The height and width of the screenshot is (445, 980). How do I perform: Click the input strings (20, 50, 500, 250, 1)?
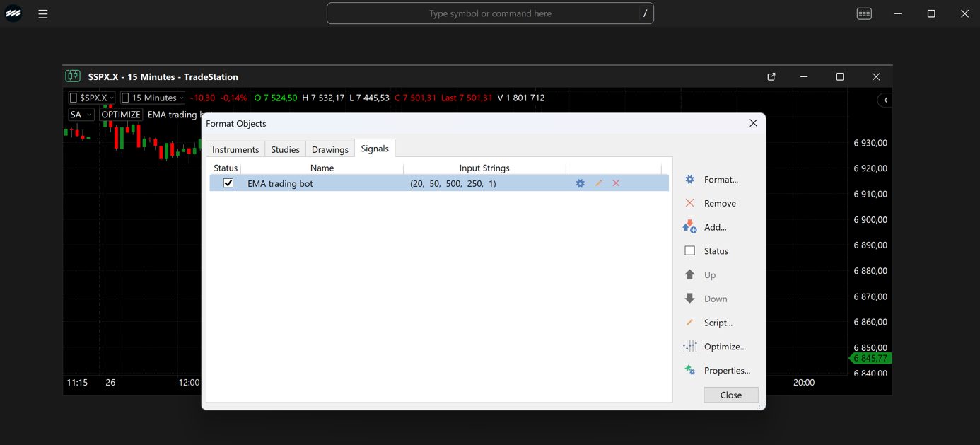453,183
